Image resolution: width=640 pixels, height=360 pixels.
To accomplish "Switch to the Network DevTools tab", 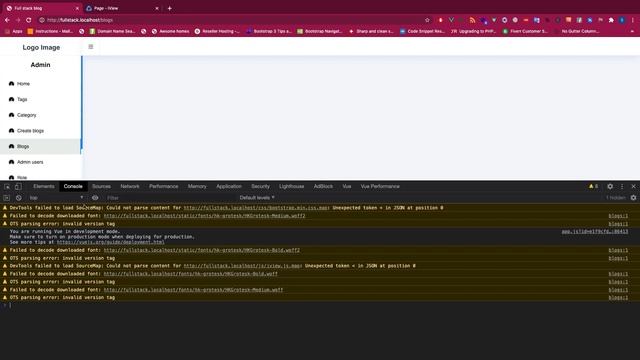I will pos(130,186).
